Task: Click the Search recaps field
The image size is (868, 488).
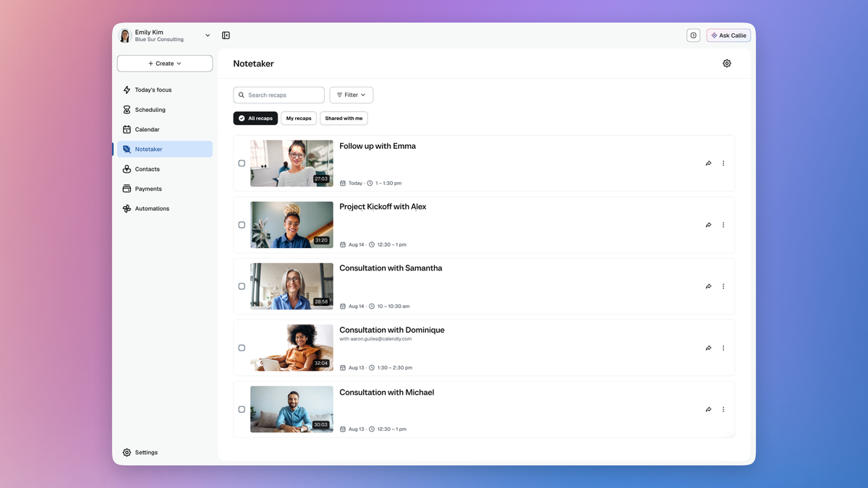Action: [x=278, y=95]
